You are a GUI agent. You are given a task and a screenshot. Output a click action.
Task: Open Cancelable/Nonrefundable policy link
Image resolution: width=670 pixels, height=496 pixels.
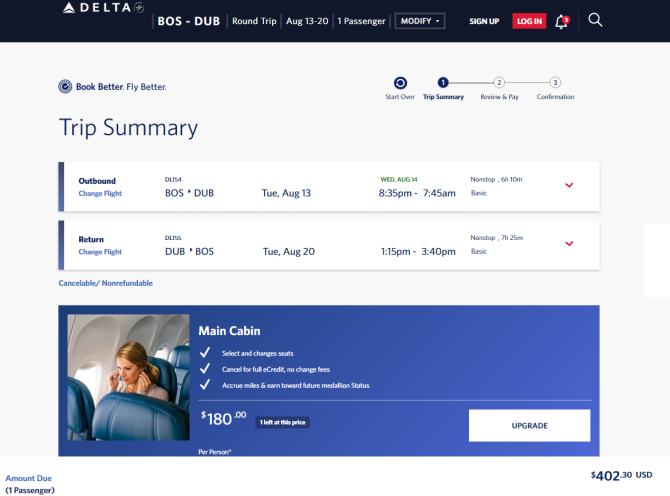point(106,283)
